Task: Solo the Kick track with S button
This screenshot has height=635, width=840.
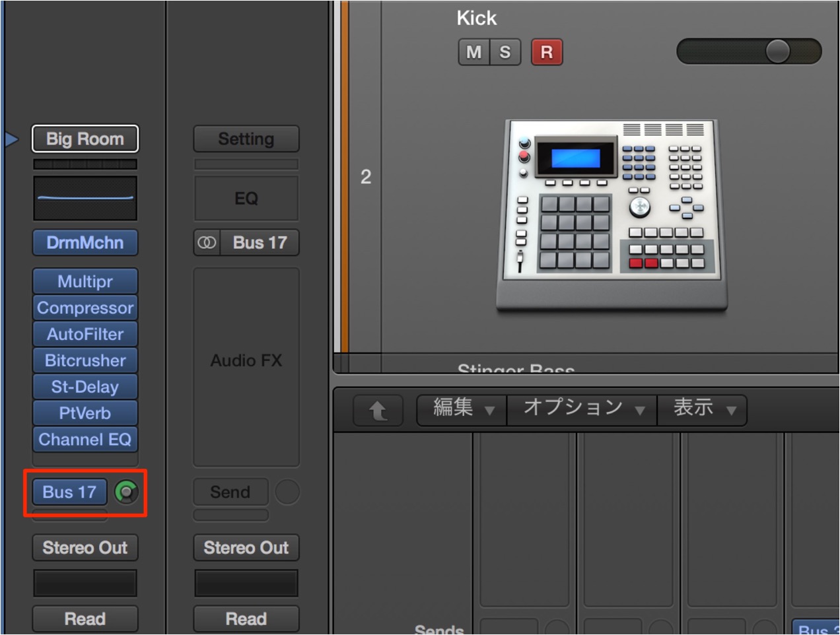Action: [x=505, y=52]
